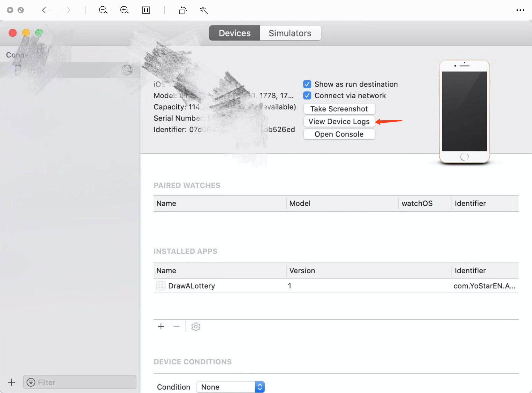
Task: Select the Devices tab
Action: [234, 33]
